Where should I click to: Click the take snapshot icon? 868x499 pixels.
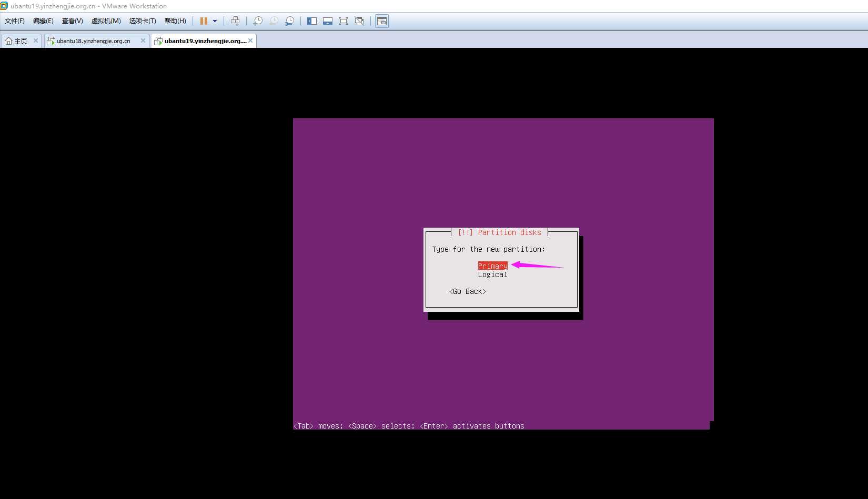(258, 21)
